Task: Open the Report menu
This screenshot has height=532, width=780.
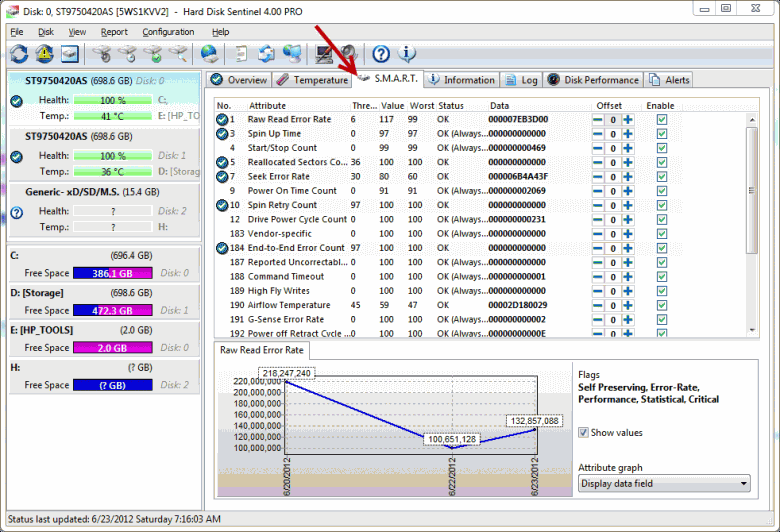Action: 114,32
